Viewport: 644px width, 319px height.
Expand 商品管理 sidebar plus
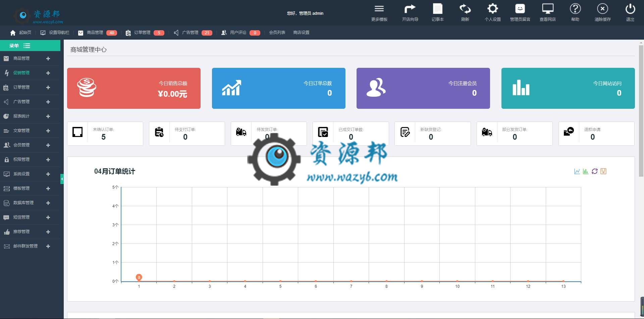[48, 58]
